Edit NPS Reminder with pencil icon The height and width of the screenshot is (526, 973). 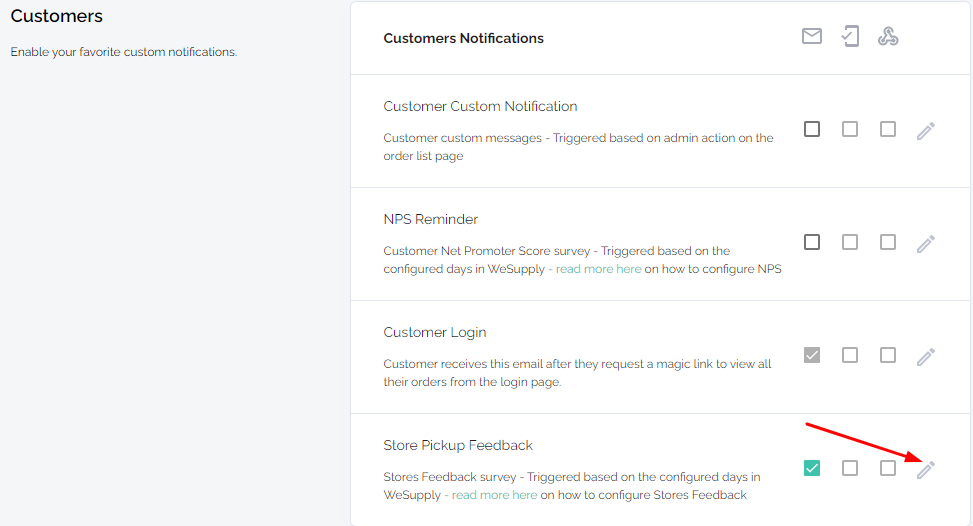pyautogui.click(x=926, y=243)
